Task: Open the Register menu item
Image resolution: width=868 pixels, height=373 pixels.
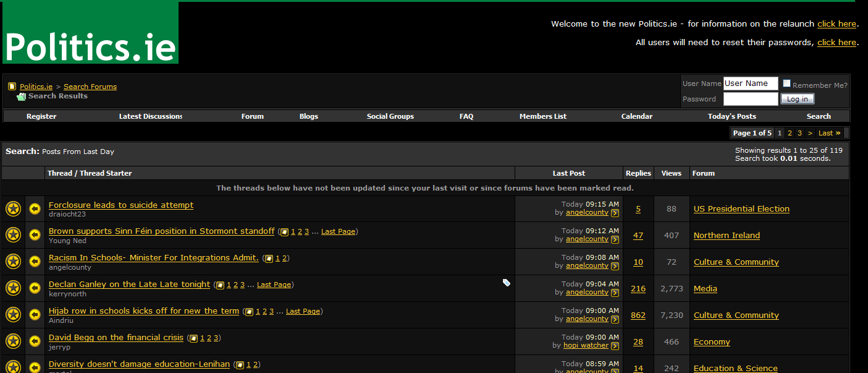Action: (x=41, y=116)
